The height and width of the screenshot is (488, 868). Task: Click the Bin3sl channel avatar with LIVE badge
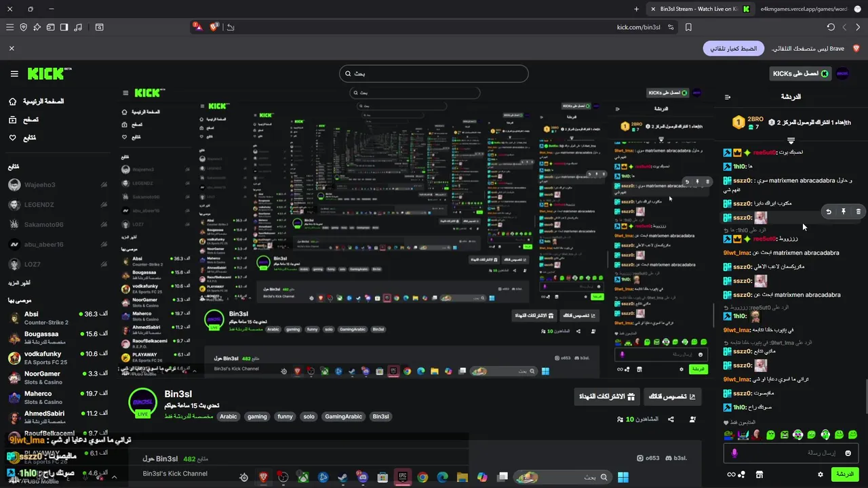[x=142, y=403]
